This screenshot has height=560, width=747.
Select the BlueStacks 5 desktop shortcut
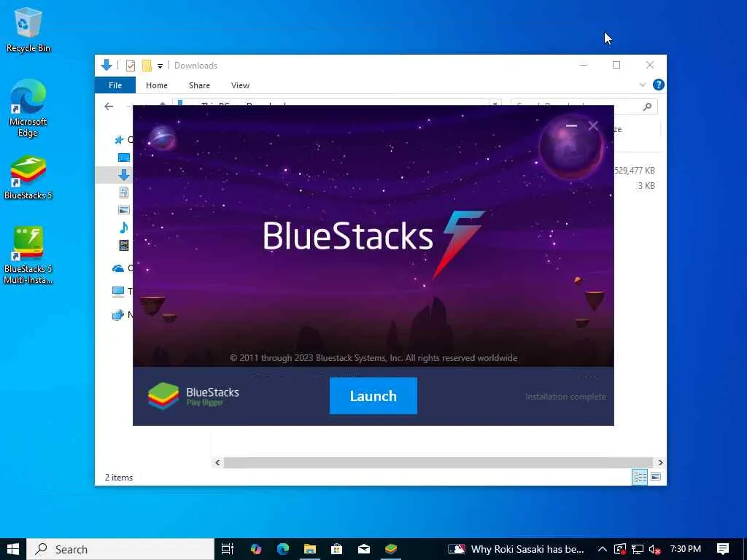coord(28,178)
